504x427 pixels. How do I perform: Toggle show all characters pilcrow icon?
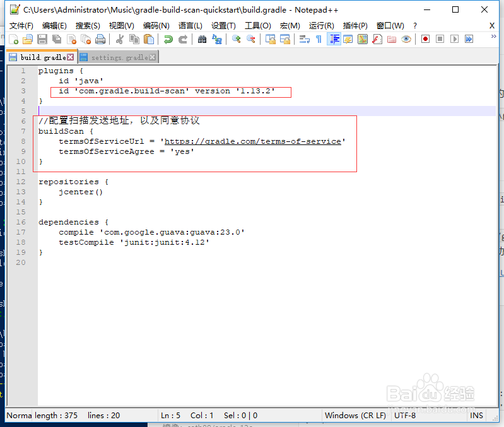(319, 39)
